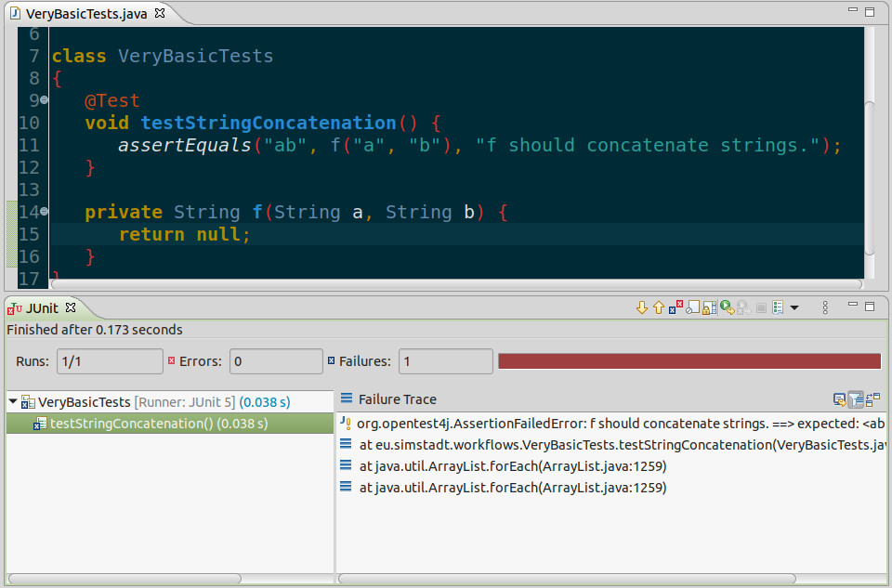The height and width of the screenshot is (588, 892).
Task: Toggle JUnit scroll lock
Action: (x=708, y=307)
